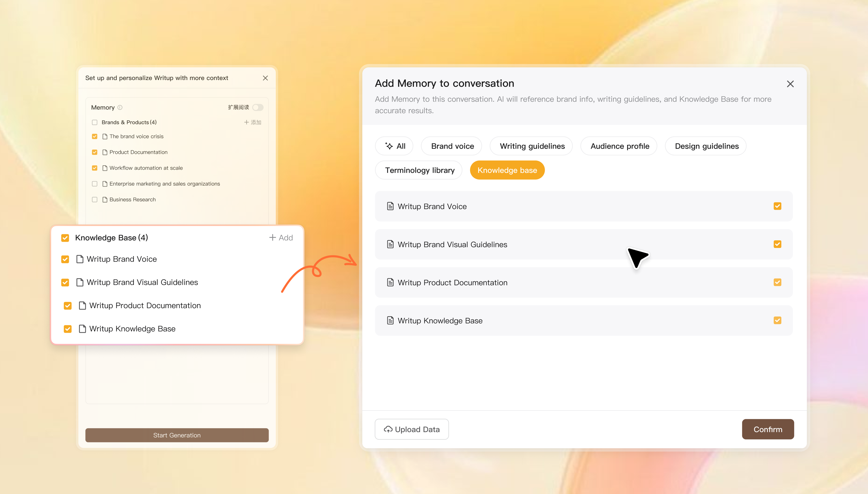Select the Knowledge base filter tab
868x494 pixels.
507,170
